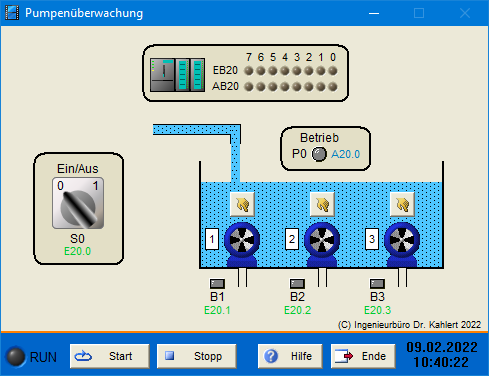Click the PLC module image
489x376 pixels.
(x=177, y=75)
